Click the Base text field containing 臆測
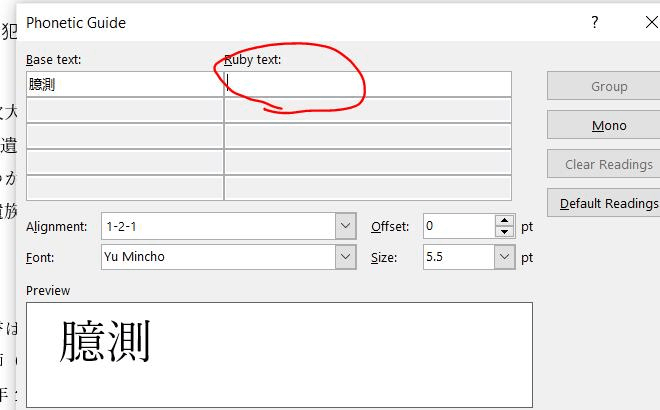This screenshot has width=660, height=410. 125,84
